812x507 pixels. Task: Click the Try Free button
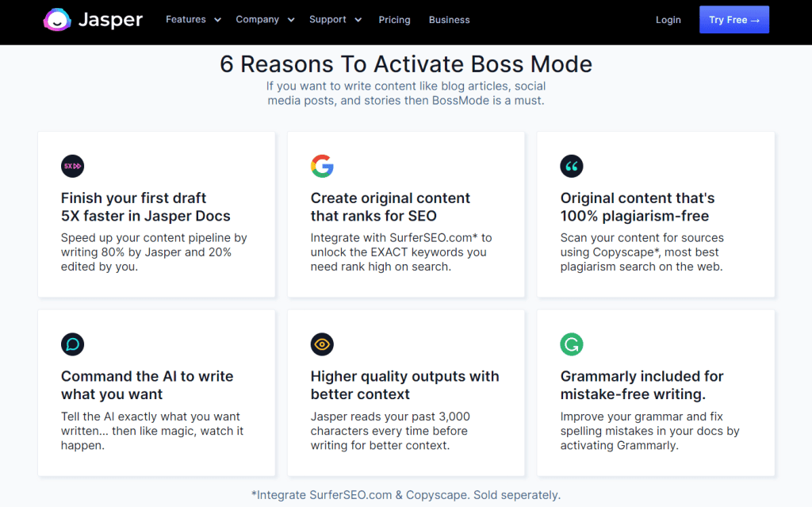[734, 20]
